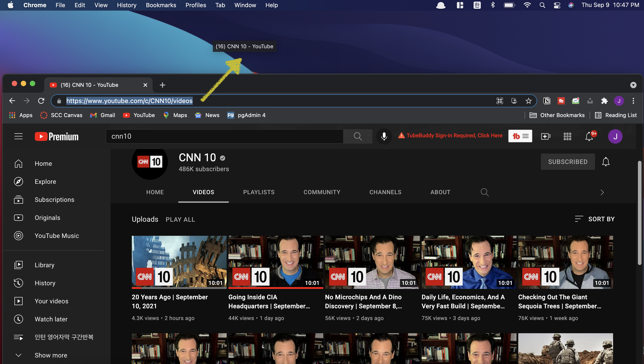This screenshot has width=644, height=364.
Task: Expand Show more in the sidebar
Action: coord(56,355)
